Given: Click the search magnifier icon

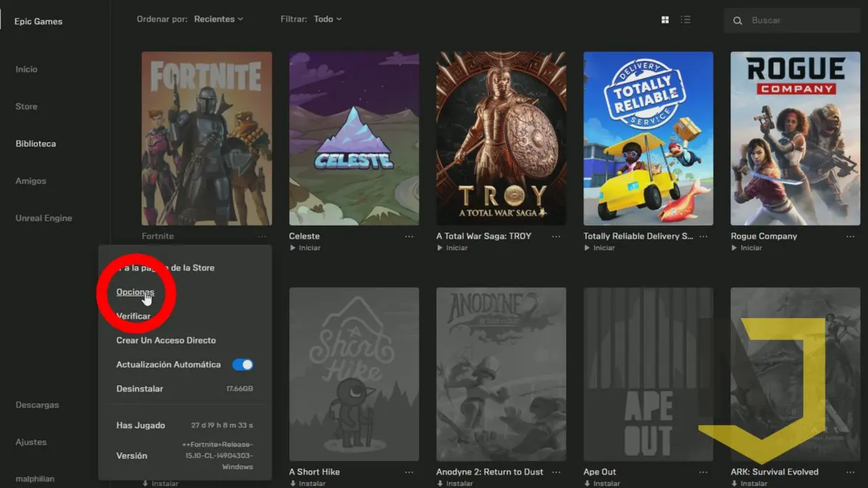Looking at the screenshot, I should click(x=738, y=21).
